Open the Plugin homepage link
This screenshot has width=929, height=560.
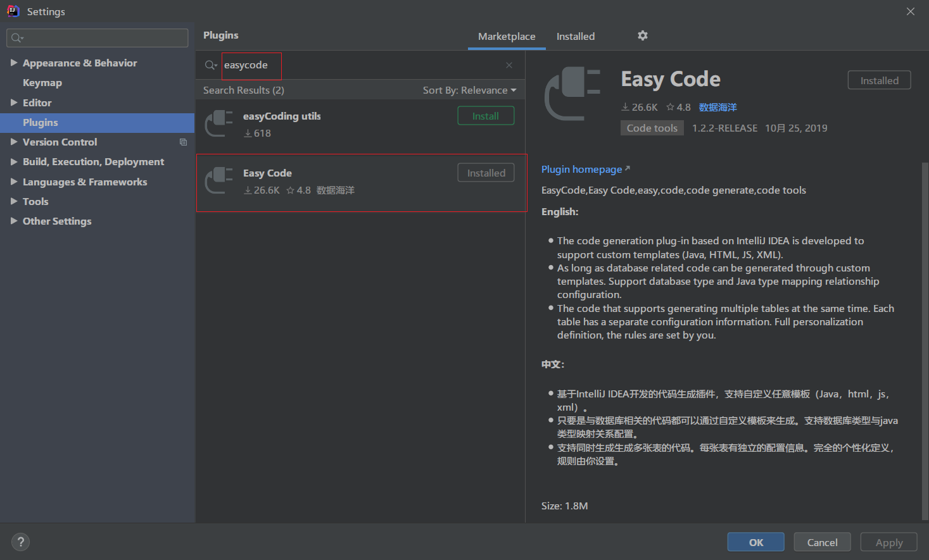581,169
